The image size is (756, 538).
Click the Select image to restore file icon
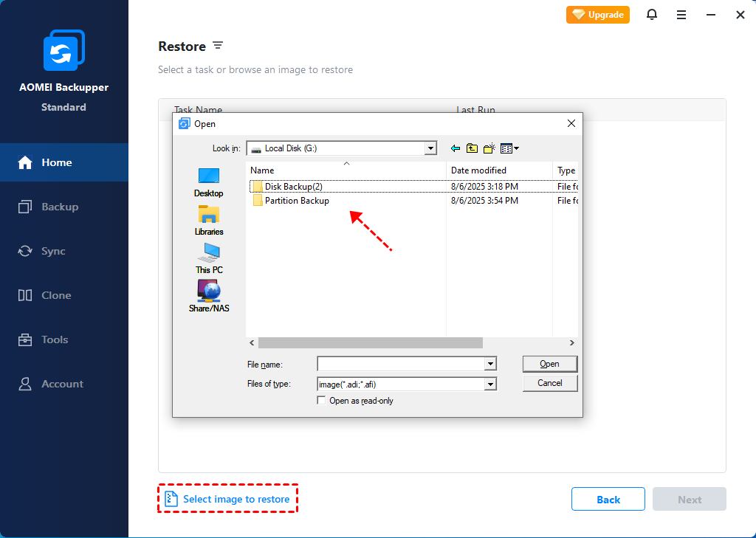(171, 499)
